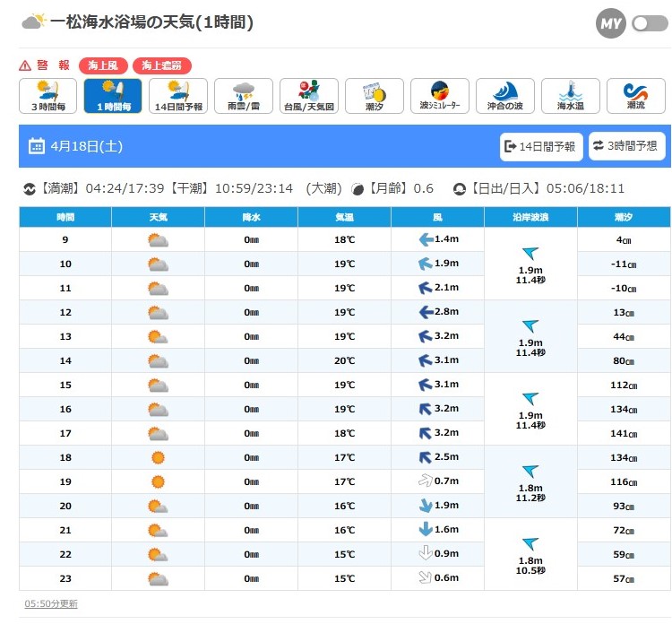Open the 雨雲/雷 rain radar
The width and height of the screenshot is (672, 624).
[x=243, y=96]
